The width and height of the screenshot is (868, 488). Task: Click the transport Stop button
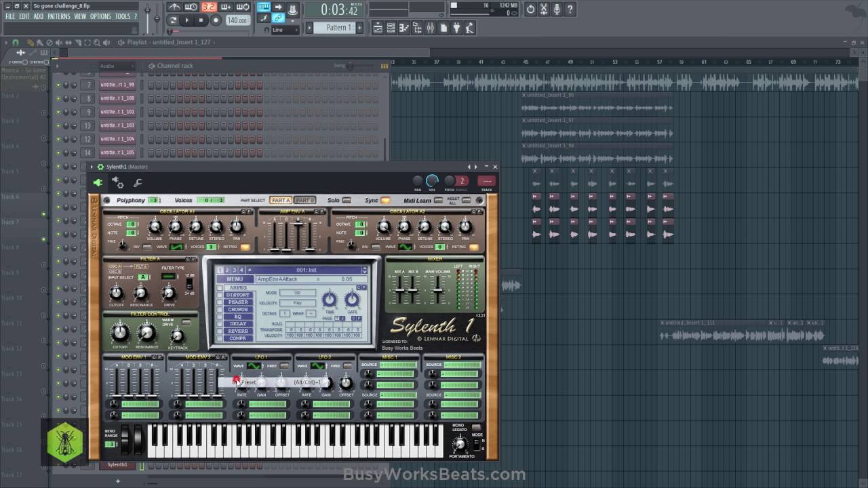click(x=201, y=20)
